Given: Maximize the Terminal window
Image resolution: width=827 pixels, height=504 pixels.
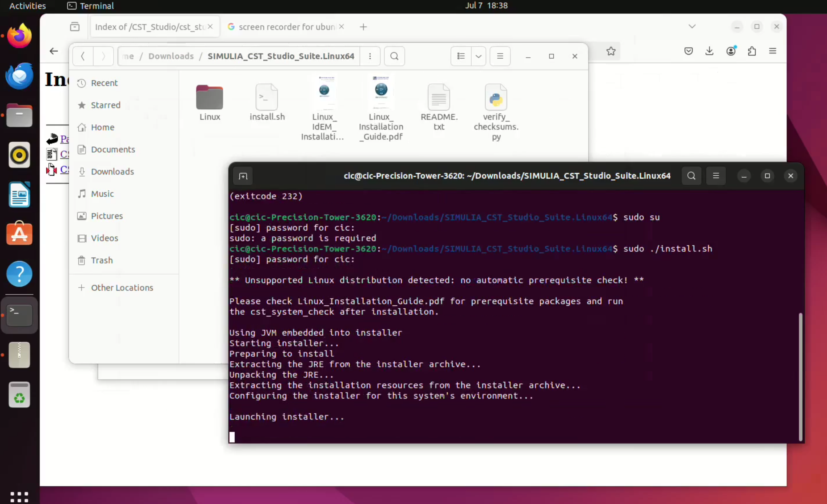Looking at the screenshot, I should pos(767,176).
